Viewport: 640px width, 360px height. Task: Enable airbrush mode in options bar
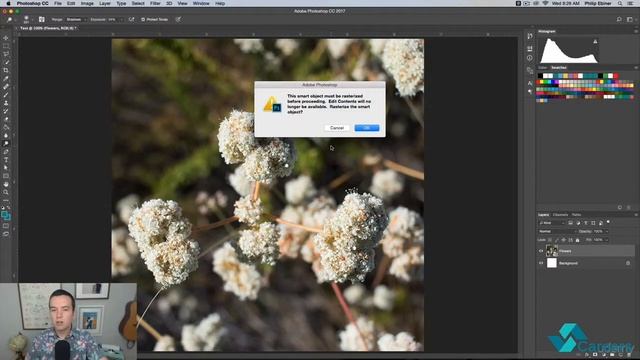click(131, 19)
